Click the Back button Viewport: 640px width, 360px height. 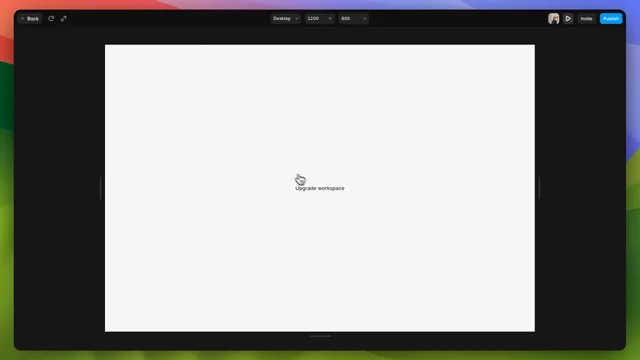click(30, 19)
